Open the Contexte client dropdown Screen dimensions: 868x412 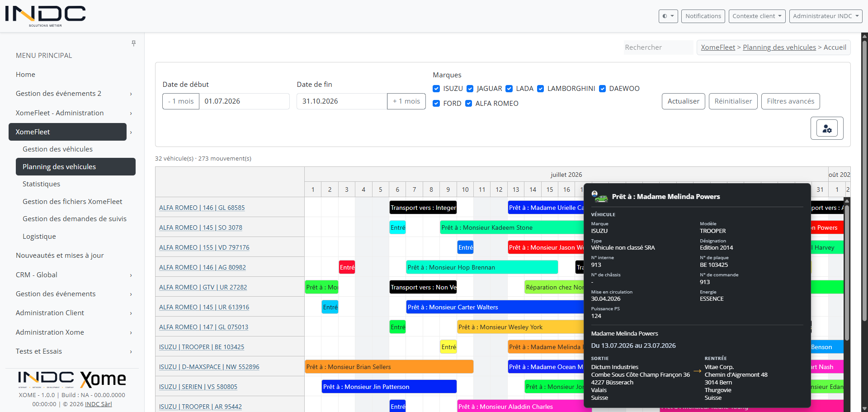click(x=757, y=16)
